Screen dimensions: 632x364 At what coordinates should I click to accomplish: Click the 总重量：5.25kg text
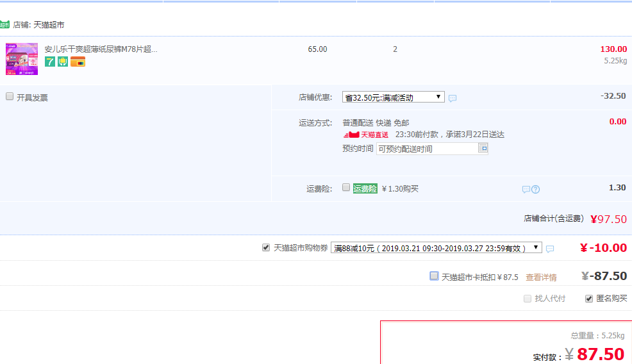(598, 335)
